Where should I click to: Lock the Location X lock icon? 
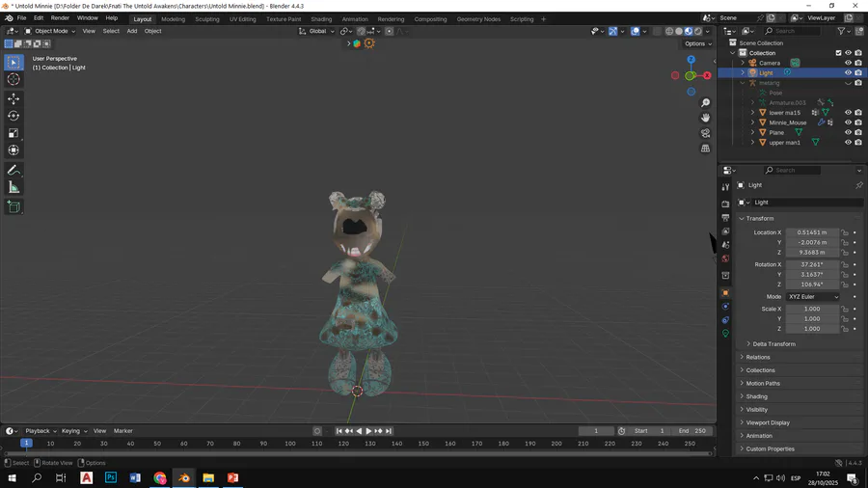coord(845,232)
